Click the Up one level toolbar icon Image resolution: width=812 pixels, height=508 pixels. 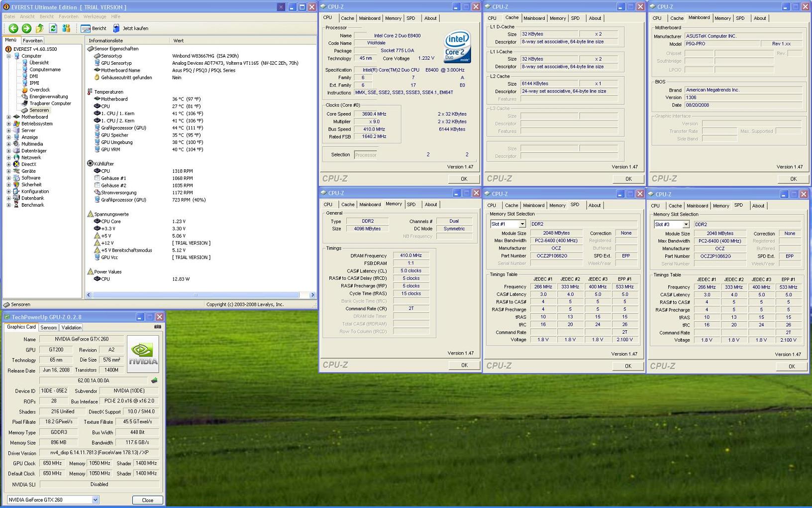pyautogui.click(x=40, y=28)
